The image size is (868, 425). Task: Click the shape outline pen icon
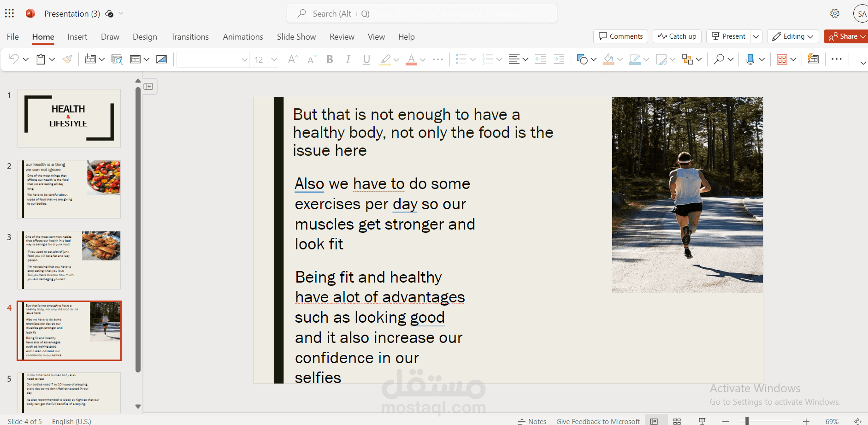[635, 59]
